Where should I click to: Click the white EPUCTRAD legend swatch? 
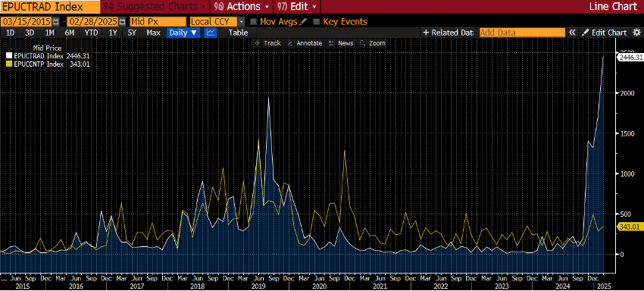[9, 55]
